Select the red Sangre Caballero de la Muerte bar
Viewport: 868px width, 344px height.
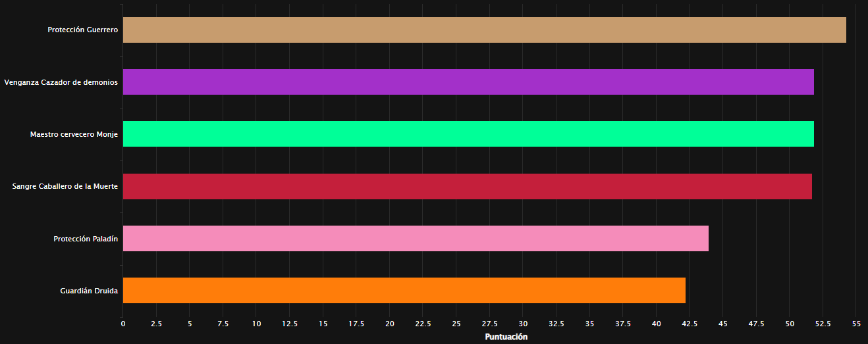click(x=467, y=187)
